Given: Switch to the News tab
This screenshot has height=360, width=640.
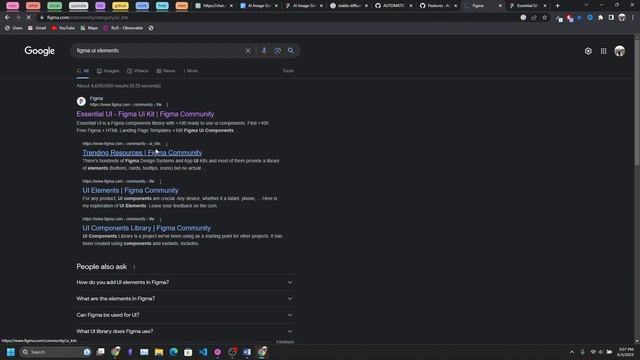Looking at the screenshot, I should tap(166, 71).
